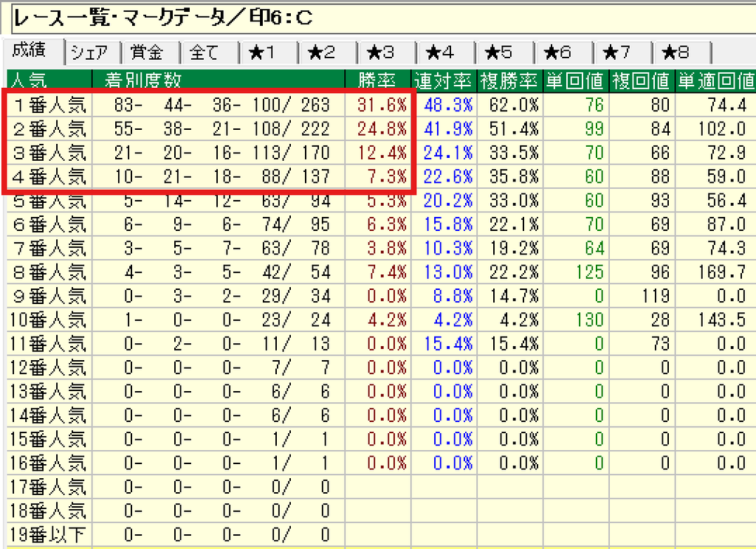Click the 102.0 単適回値 cell

pos(715,128)
